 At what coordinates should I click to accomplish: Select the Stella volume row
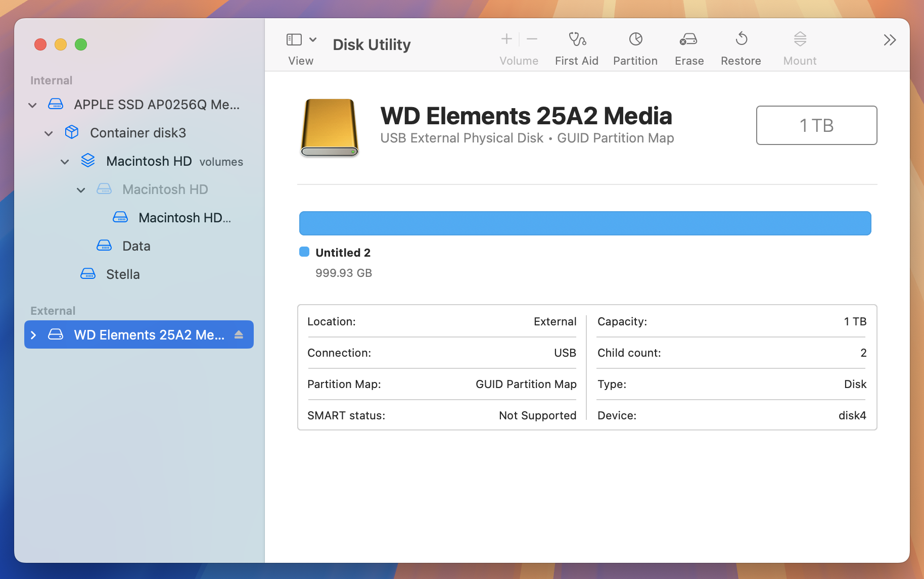click(139, 274)
